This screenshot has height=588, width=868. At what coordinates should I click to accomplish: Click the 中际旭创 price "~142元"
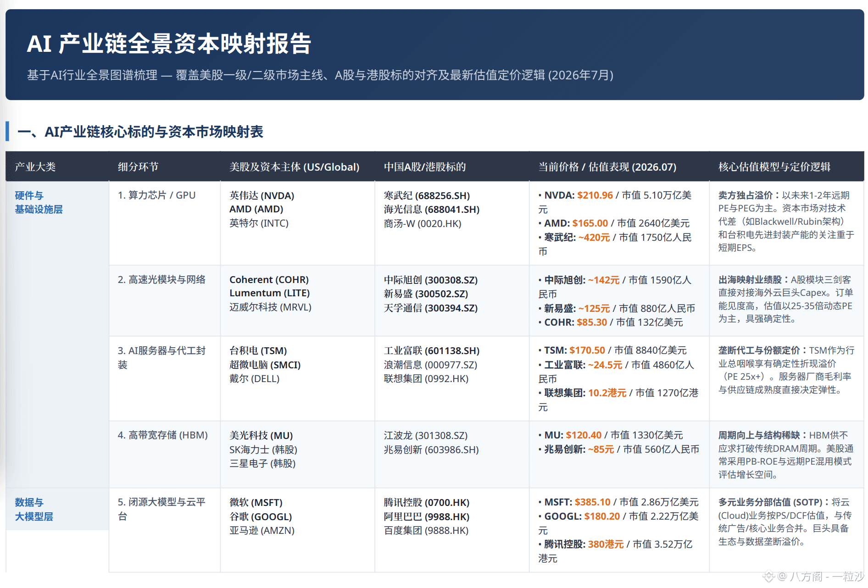tap(604, 280)
